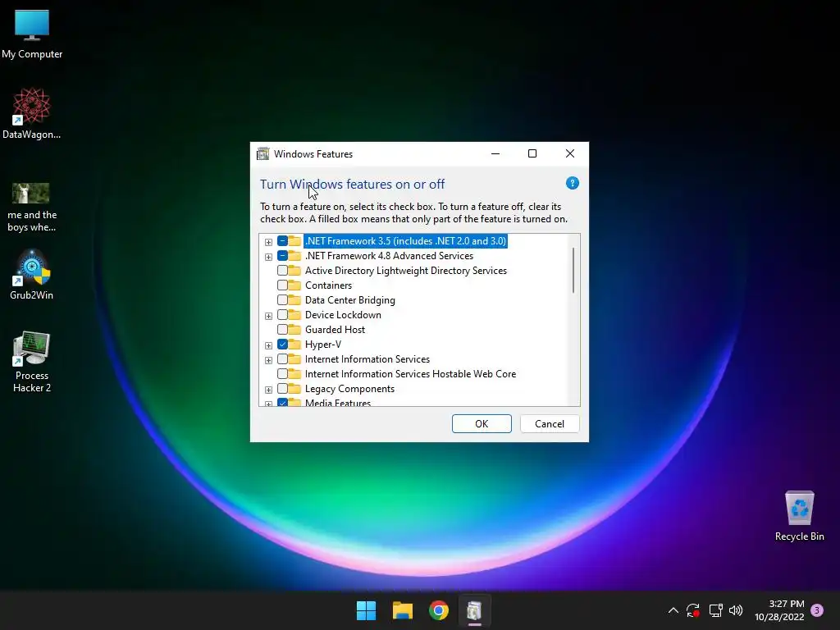Expand the Hyper-V node
The height and width of the screenshot is (630, 840).
(x=268, y=345)
